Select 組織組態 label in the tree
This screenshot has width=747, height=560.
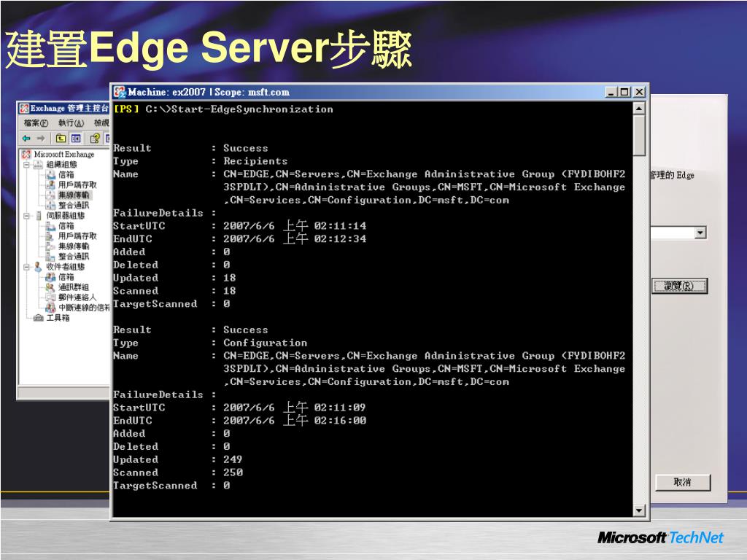point(61,165)
